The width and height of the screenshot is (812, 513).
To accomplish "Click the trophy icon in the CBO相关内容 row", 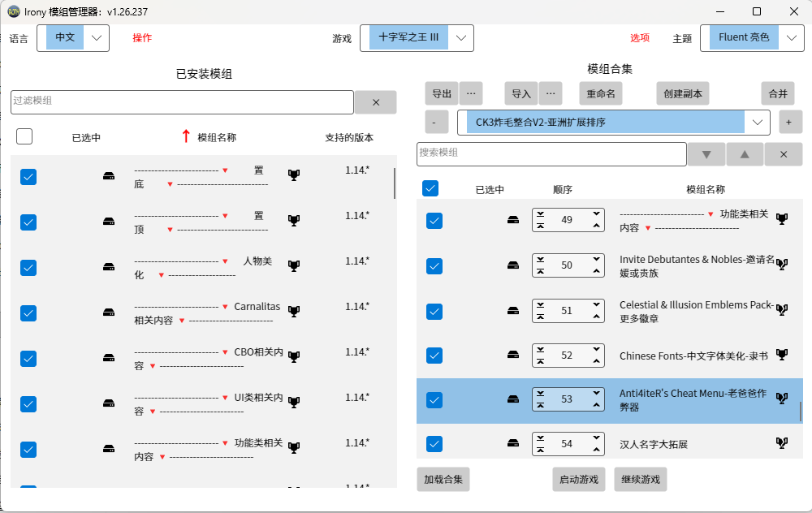I will (294, 356).
